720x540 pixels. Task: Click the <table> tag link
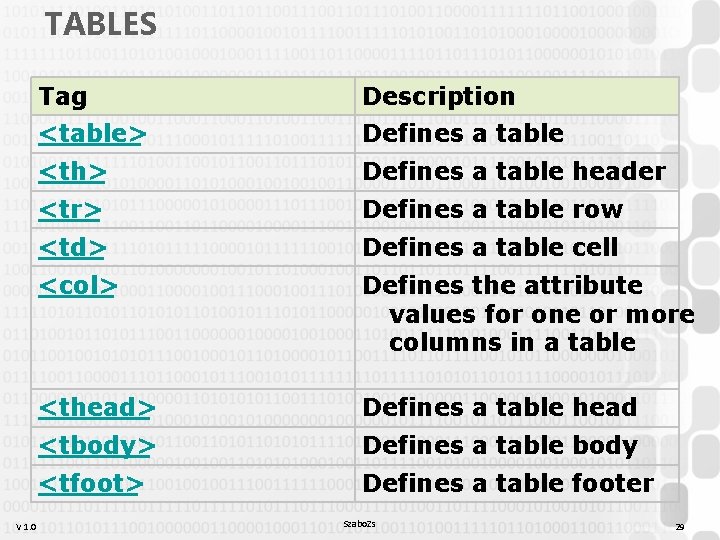(93, 134)
